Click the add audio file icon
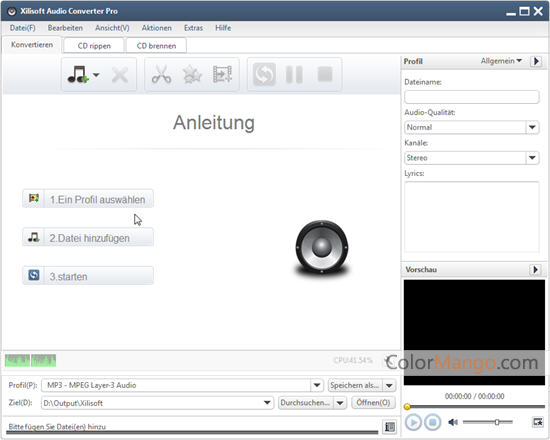Image resolution: width=550 pixels, height=440 pixels. pyautogui.click(x=78, y=74)
